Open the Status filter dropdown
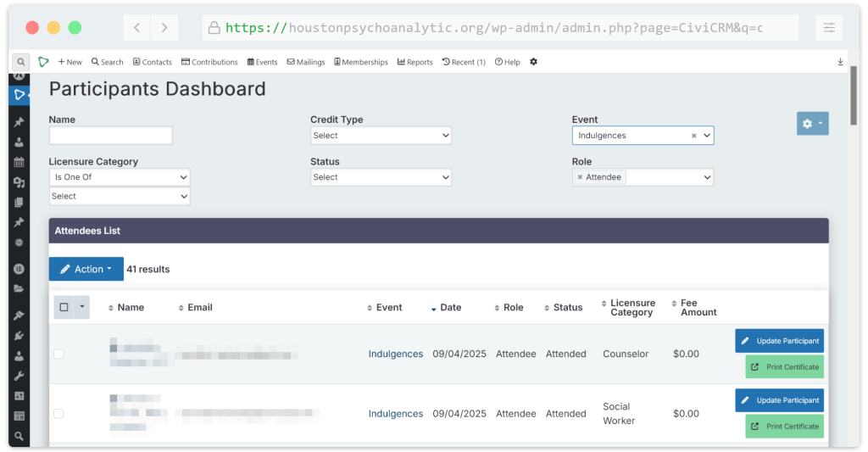 pos(381,177)
